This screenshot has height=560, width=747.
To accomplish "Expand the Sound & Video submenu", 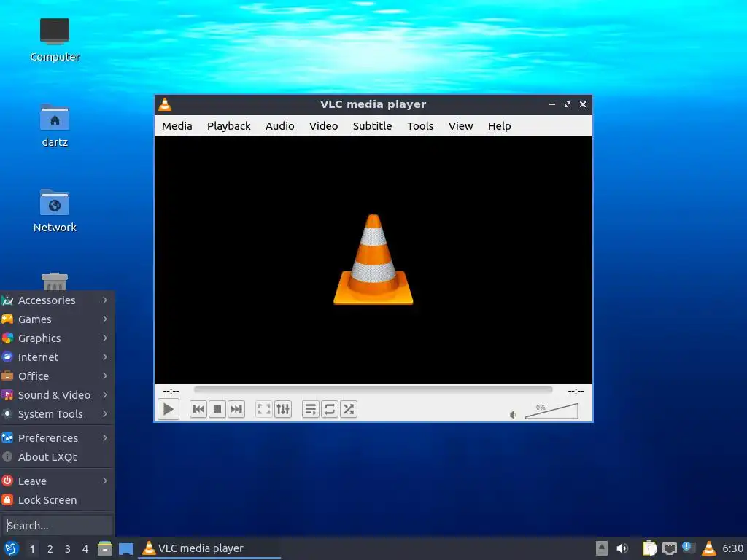I will [57, 395].
